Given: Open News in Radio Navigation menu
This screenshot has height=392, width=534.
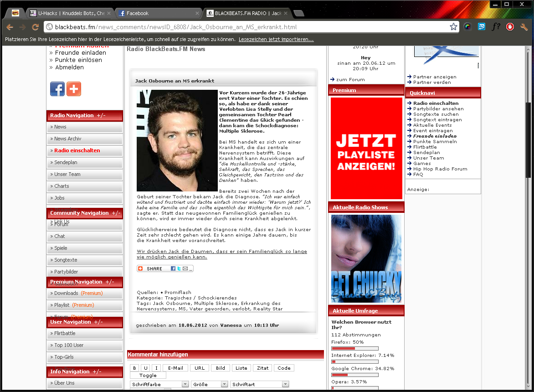Looking at the screenshot, I should coord(84,127).
